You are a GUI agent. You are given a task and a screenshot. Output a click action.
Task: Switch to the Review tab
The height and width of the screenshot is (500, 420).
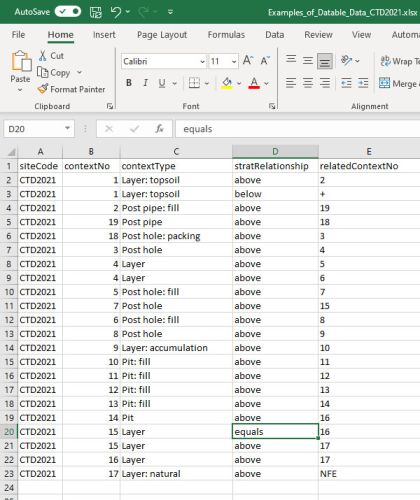pyautogui.click(x=318, y=35)
